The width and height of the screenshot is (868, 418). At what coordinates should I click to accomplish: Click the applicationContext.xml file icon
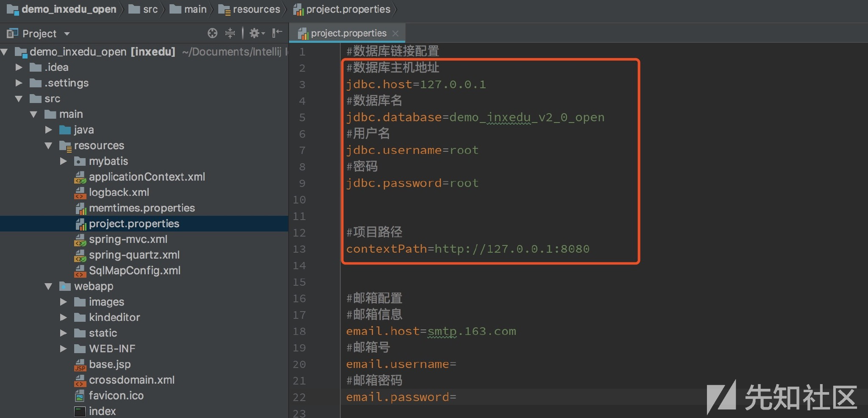point(80,177)
